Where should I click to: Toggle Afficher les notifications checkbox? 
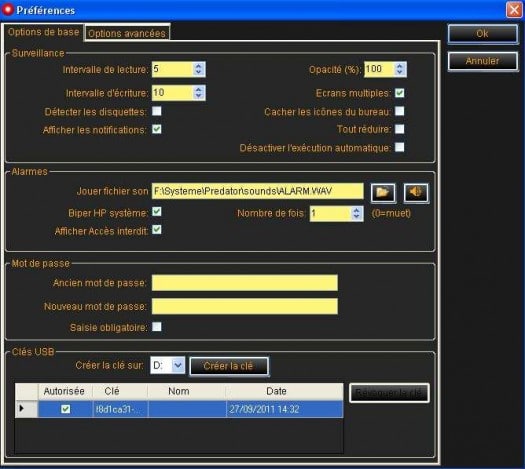coord(157,129)
